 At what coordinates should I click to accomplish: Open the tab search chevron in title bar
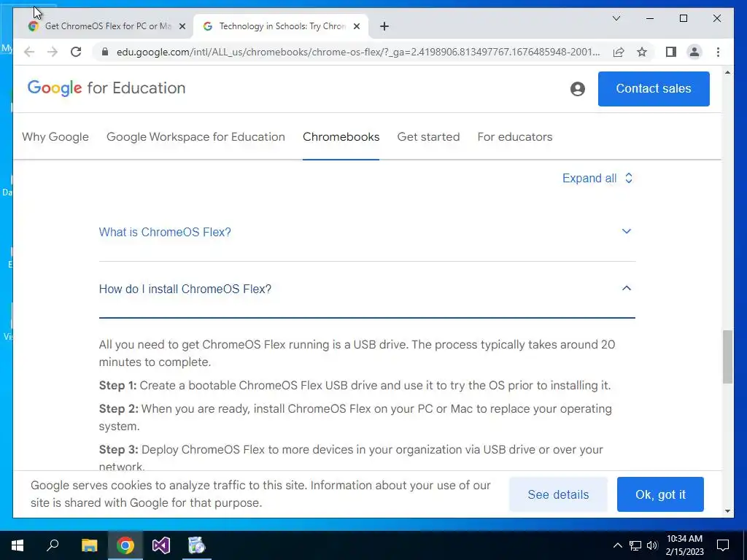tap(616, 18)
